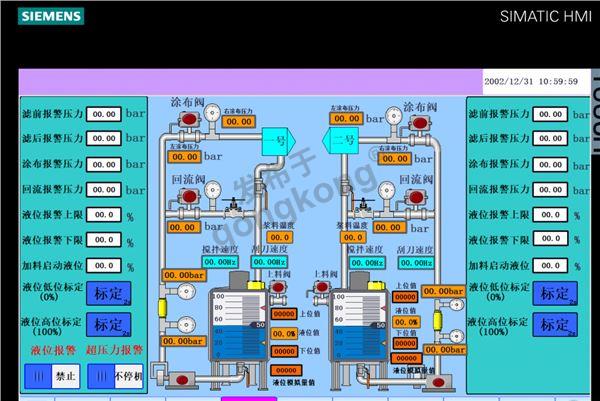Screen dimensions: 600x401
Task: Click tank one's level bar graph
Action: 238,326
